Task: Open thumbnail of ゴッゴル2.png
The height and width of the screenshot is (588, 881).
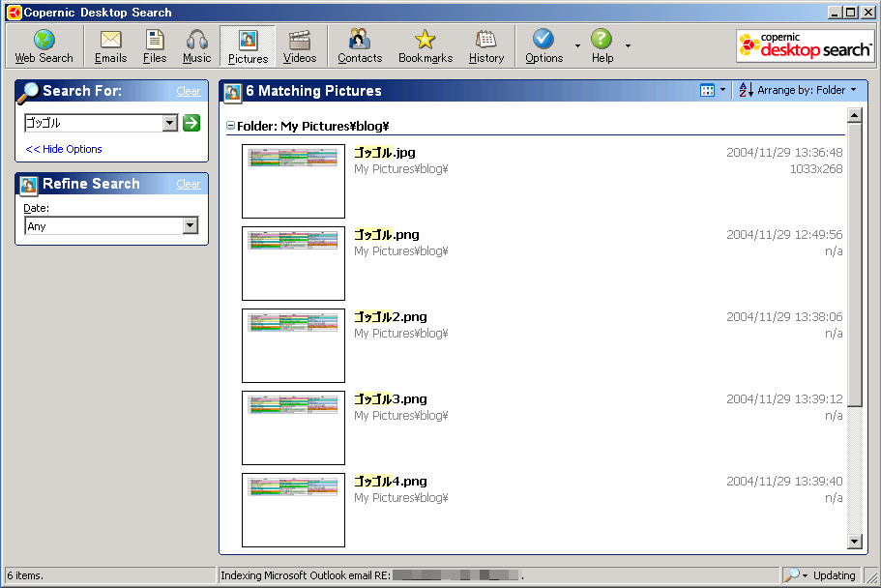Action: [x=293, y=345]
